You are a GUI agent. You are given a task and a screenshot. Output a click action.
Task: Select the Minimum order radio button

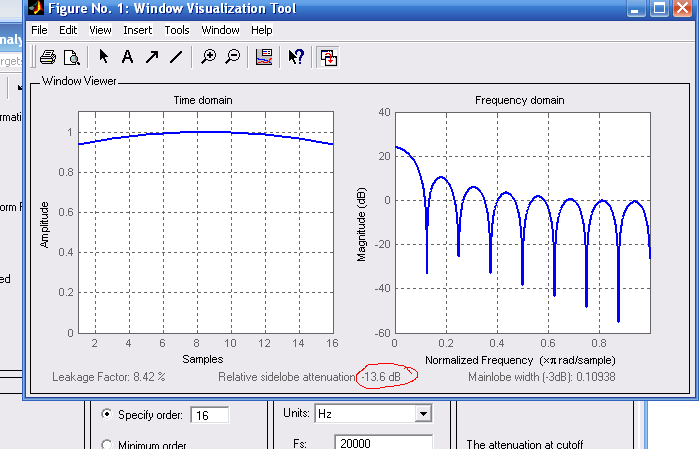(x=107, y=445)
